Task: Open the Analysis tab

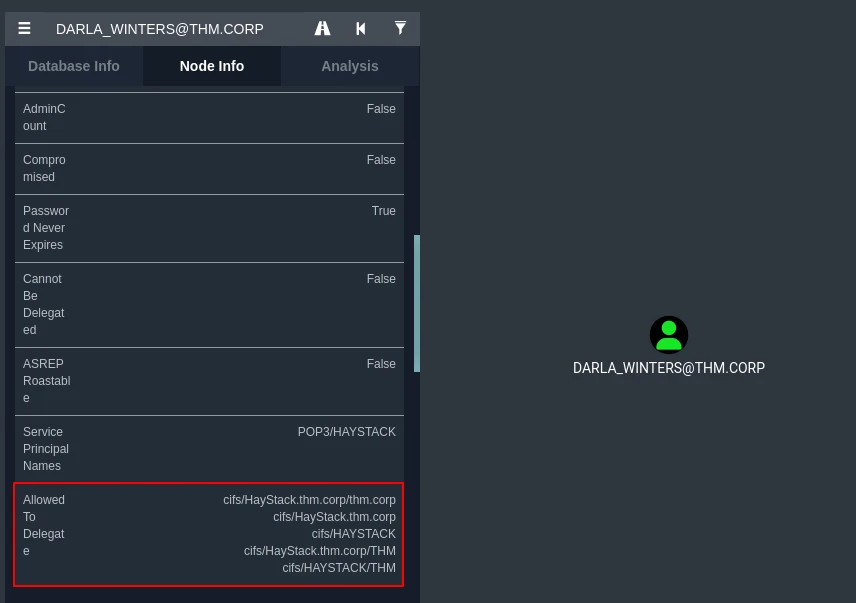Action: pyautogui.click(x=349, y=66)
